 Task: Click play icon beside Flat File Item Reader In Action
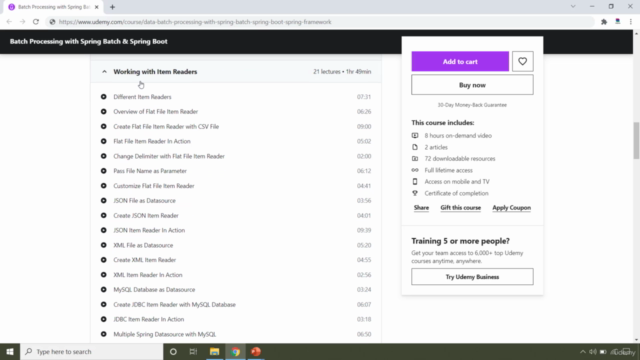point(104,141)
